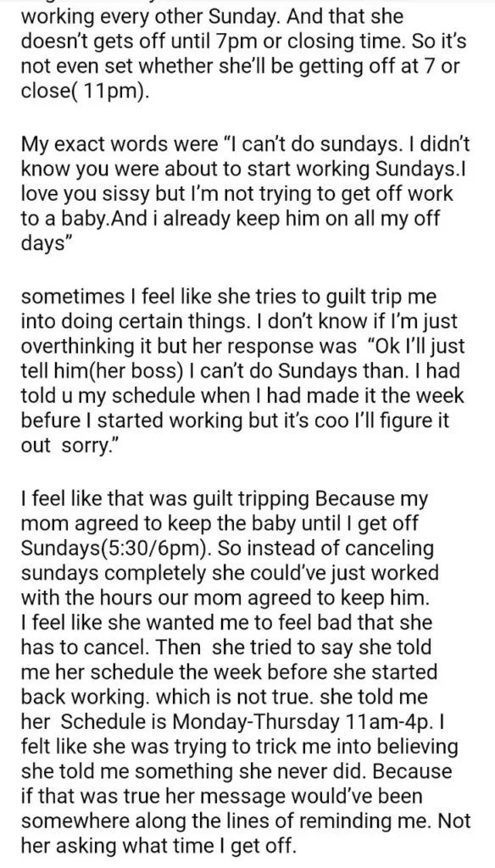Click the paragraph starting "My exact words were"

pos(245,193)
